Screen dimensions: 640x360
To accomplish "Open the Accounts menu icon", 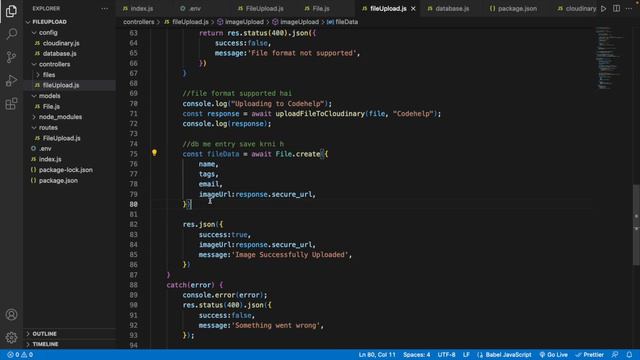I will (x=11, y=315).
